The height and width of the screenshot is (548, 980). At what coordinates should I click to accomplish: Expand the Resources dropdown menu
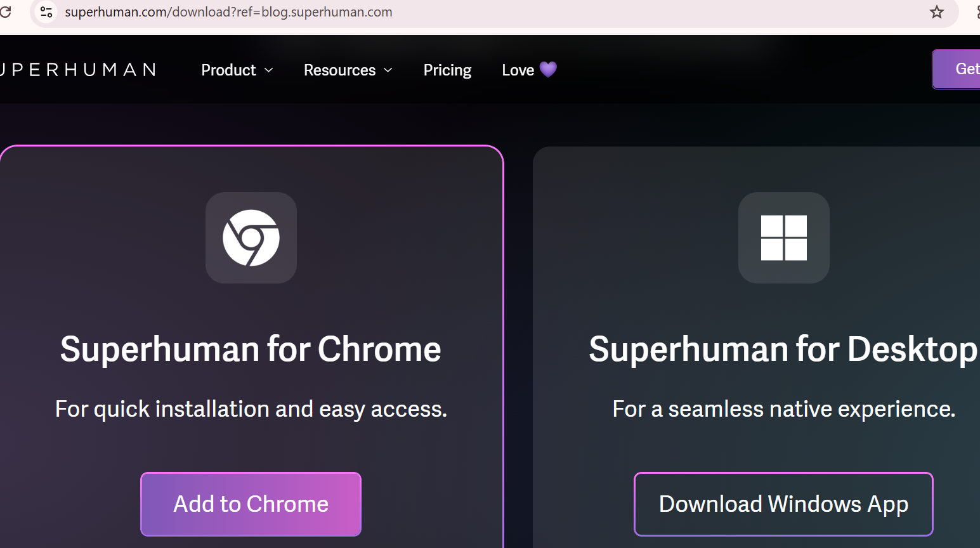click(x=348, y=70)
